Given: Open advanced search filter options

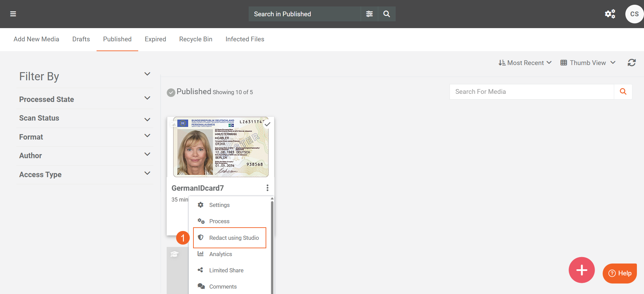Looking at the screenshot, I should 369,14.
